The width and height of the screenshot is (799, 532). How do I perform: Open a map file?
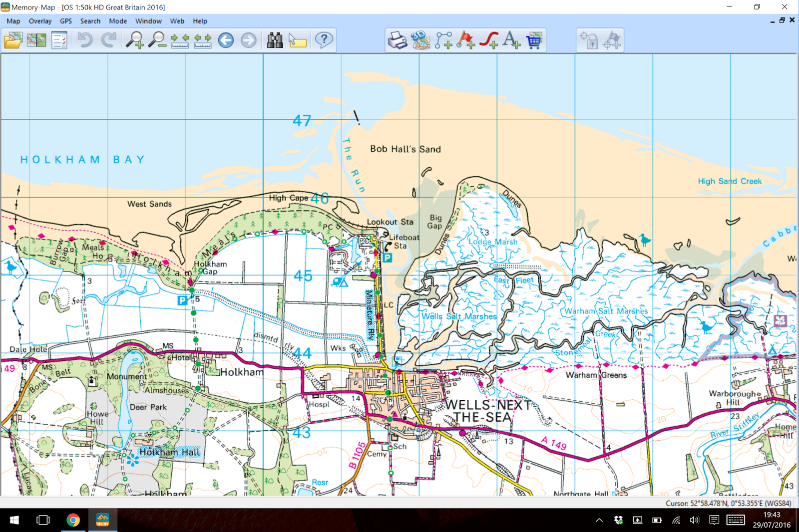click(x=13, y=40)
